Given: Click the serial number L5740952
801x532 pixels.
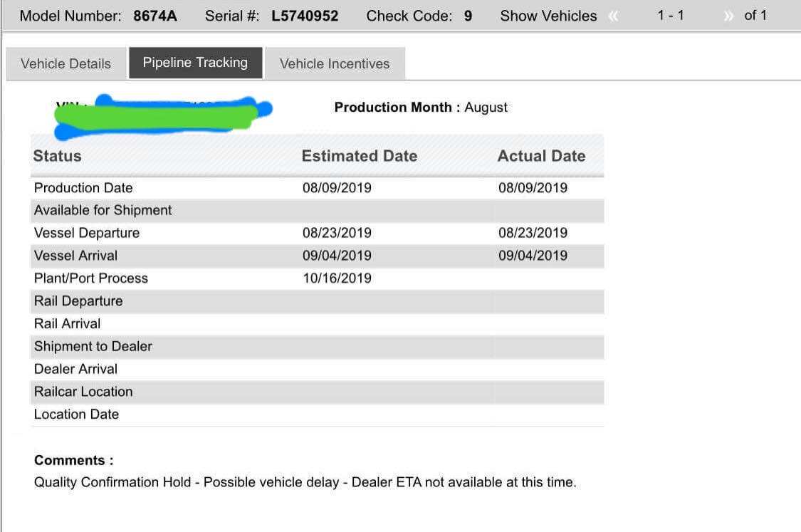Looking at the screenshot, I should coord(305,16).
